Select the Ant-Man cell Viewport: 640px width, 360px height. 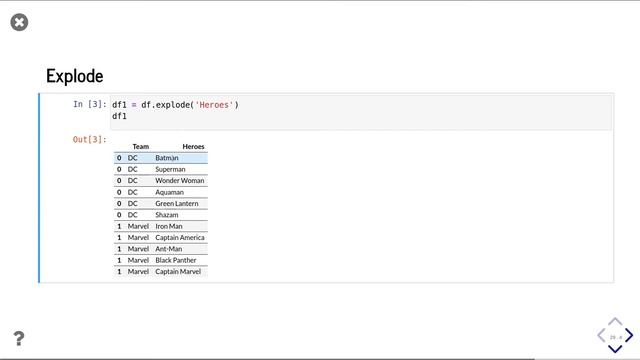[169, 249]
